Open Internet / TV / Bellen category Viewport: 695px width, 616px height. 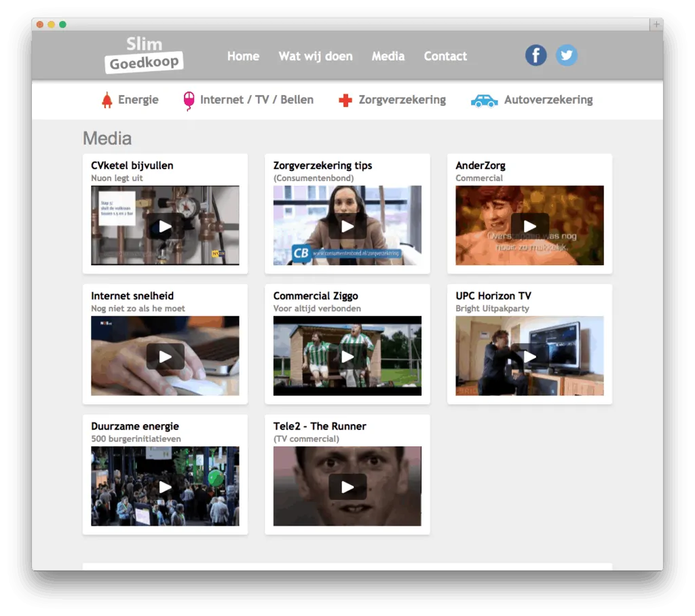[x=257, y=100]
